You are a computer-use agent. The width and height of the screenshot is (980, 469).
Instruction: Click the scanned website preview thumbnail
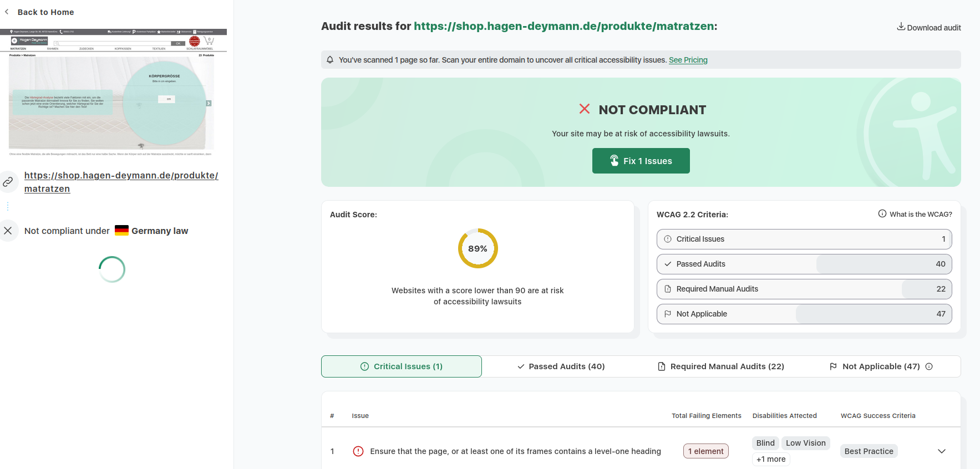pos(114,93)
